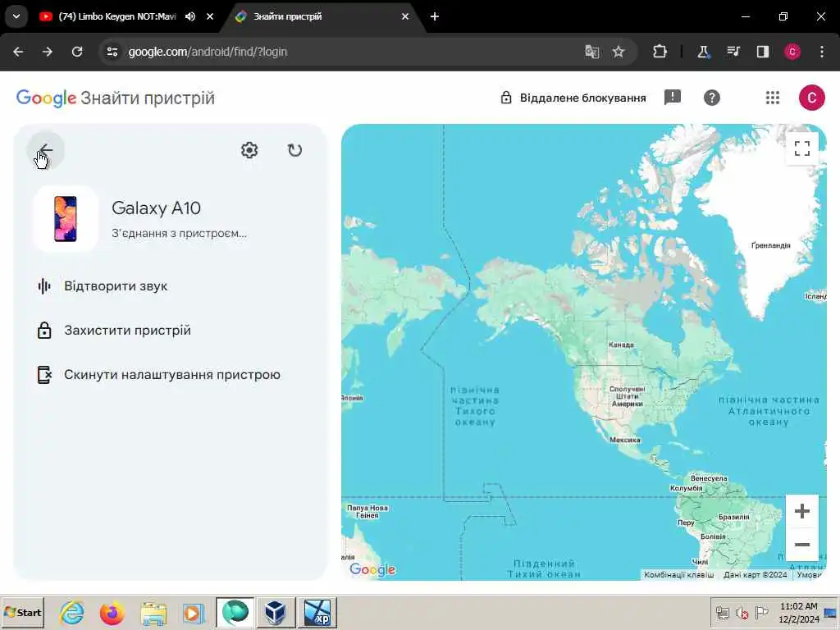
Task: Launch Internet Explorer from taskbar
Action: pos(71,613)
